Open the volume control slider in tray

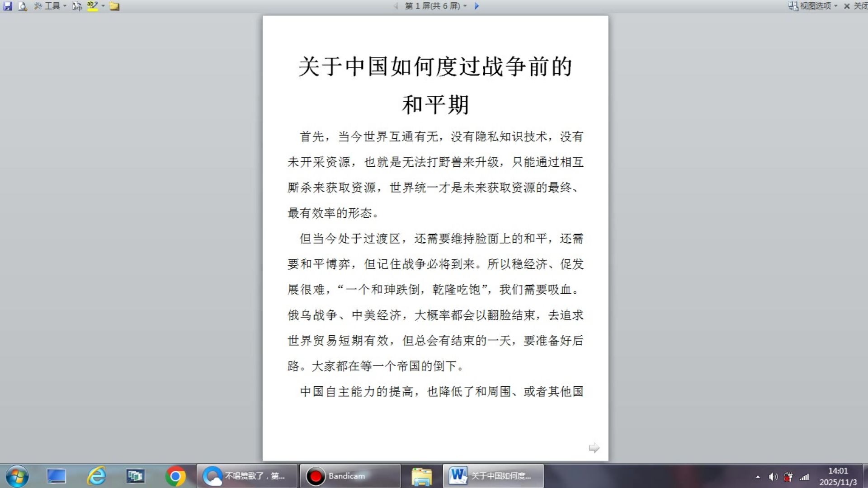(x=774, y=476)
